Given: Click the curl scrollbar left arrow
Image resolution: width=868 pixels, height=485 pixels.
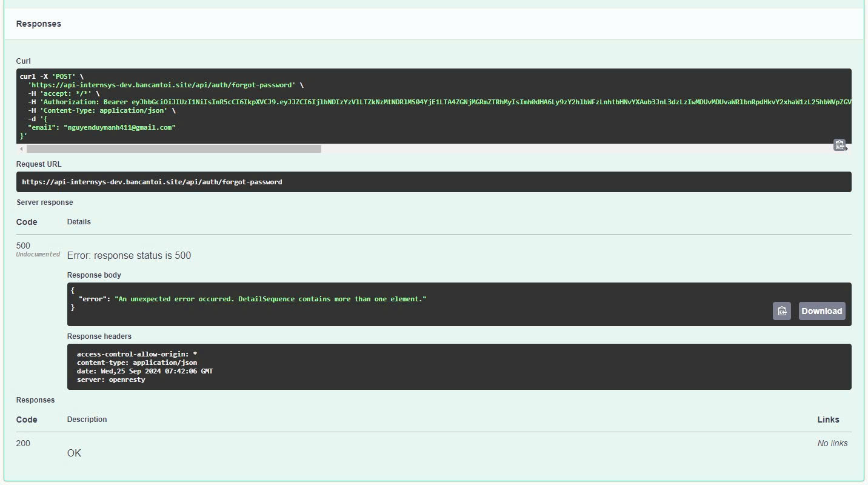Looking at the screenshot, I should [21, 149].
